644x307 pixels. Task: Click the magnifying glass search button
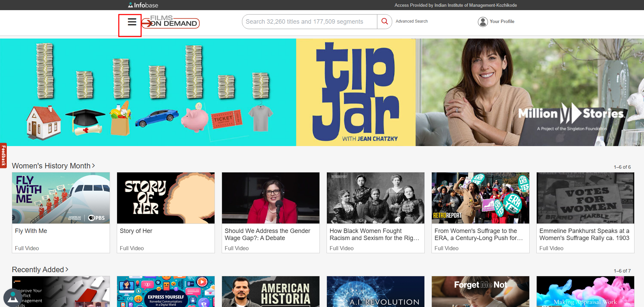pos(384,22)
